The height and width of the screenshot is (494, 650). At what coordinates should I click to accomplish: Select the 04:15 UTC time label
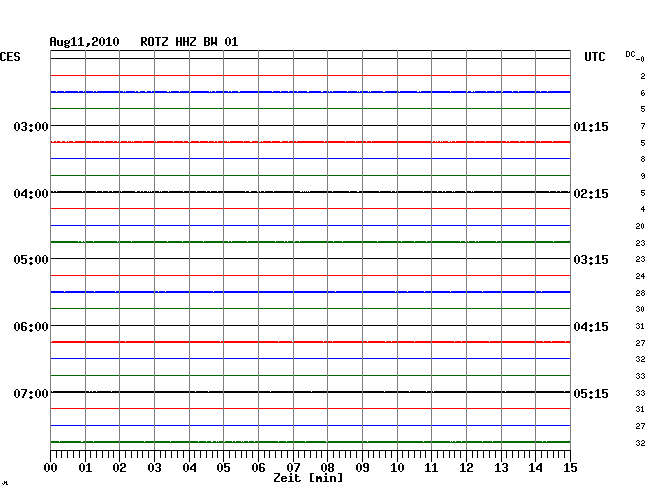click(591, 327)
